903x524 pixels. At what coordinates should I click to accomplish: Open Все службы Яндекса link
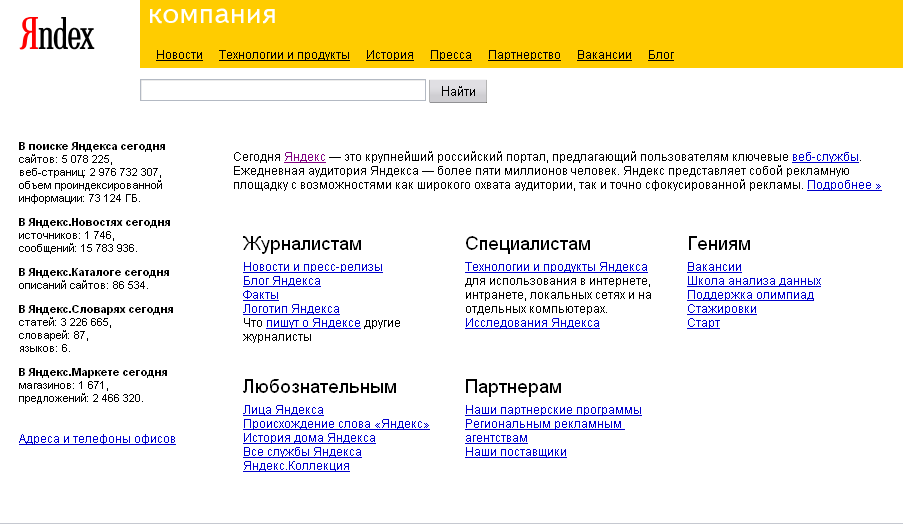[302, 452]
